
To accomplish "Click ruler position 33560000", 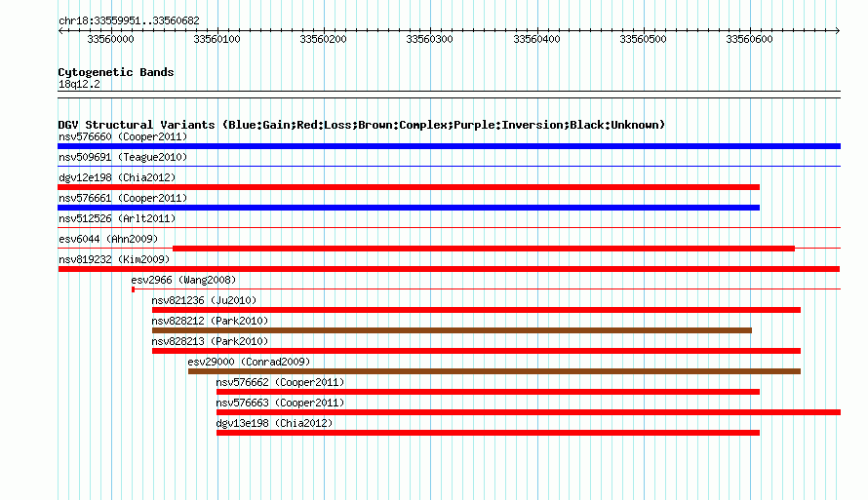I will coord(111,39).
